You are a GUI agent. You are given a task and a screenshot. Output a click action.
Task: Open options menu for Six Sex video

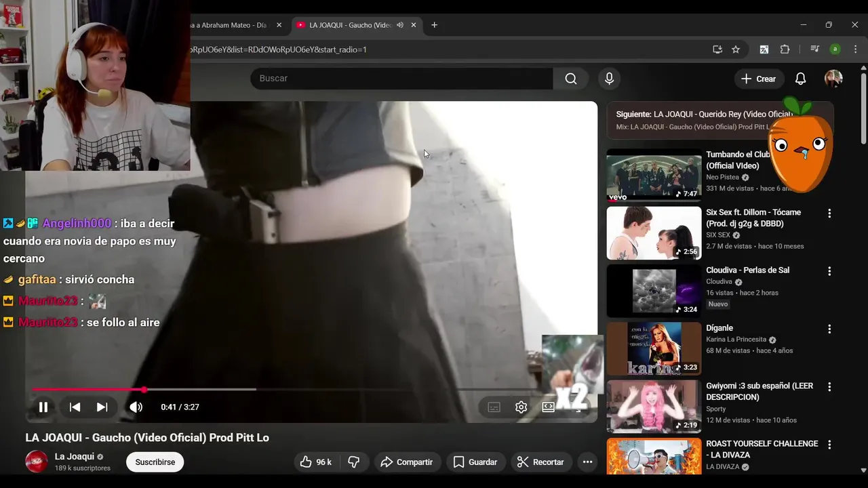click(x=829, y=213)
